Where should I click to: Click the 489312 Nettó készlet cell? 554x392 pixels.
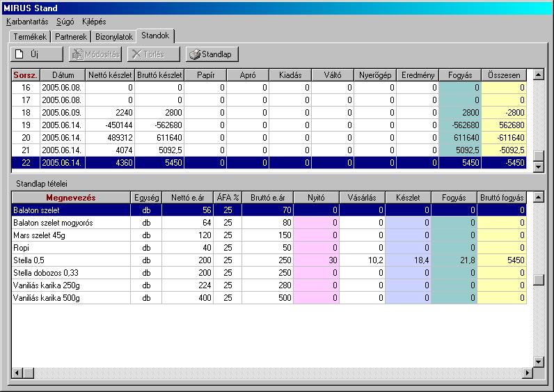[110, 138]
